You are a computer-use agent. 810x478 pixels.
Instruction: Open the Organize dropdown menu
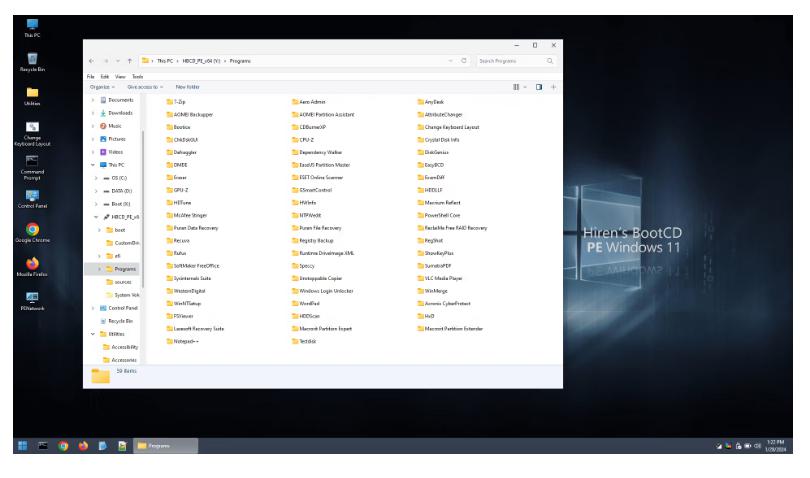(x=101, y=87)
